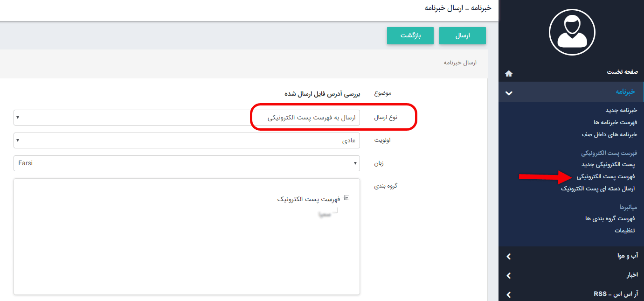Click the green ارسال button
Screen dimensions: 644x301
point(462,35)
